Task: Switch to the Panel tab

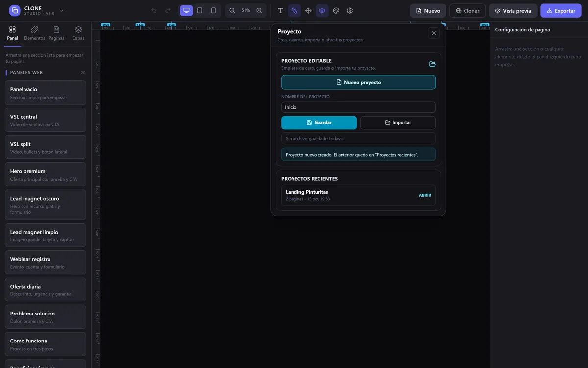Action: [x=13, y=33]
